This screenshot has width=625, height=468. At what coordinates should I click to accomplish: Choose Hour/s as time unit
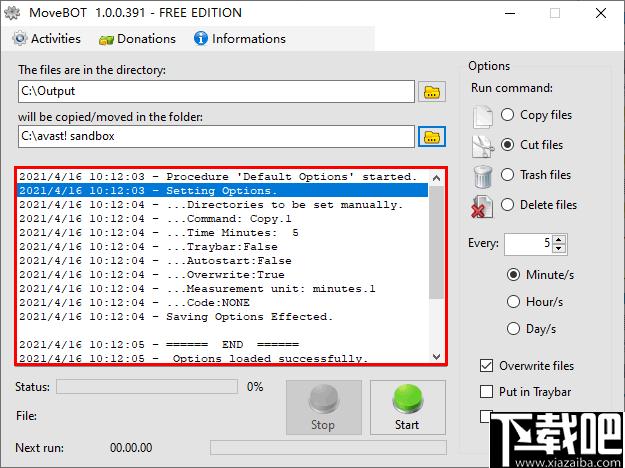coord(513,302)
